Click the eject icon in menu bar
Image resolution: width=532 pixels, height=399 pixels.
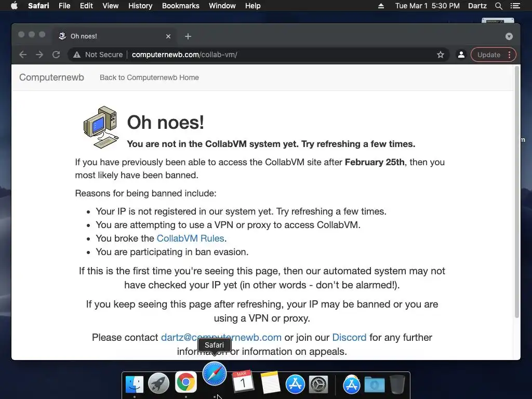[x=381, y=6]
